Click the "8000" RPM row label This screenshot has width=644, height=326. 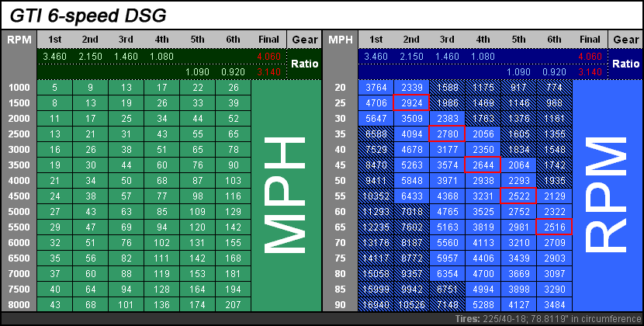pyautogui.click(x=19, y=304)
